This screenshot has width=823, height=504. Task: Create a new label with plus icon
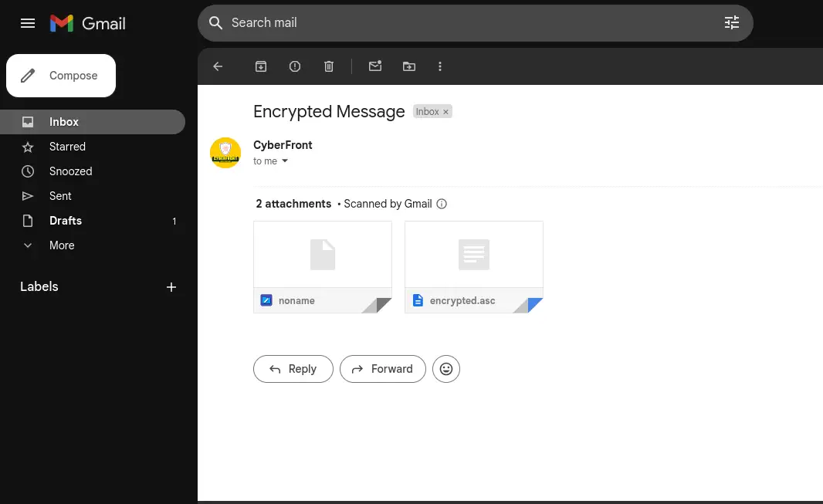point(171,287)
